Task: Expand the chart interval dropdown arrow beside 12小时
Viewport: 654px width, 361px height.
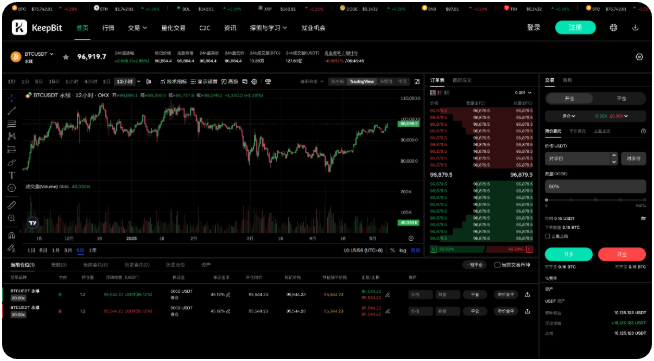Action: (138, 82)
